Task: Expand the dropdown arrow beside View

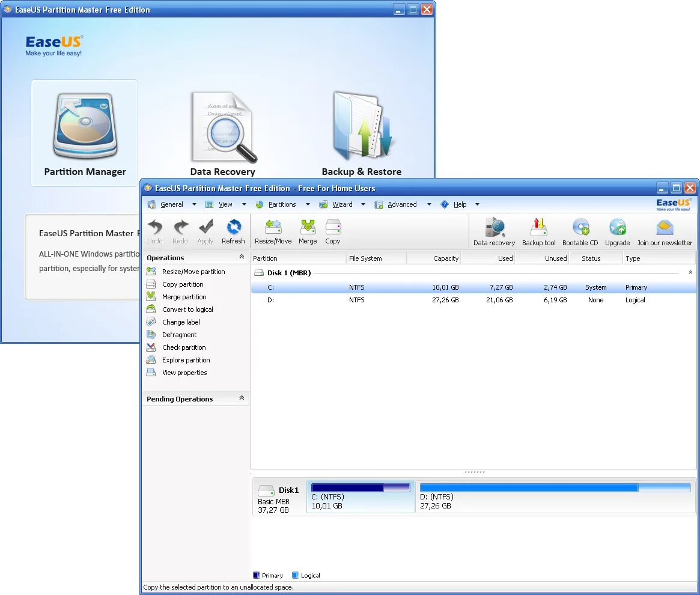Action: (244, 204)
